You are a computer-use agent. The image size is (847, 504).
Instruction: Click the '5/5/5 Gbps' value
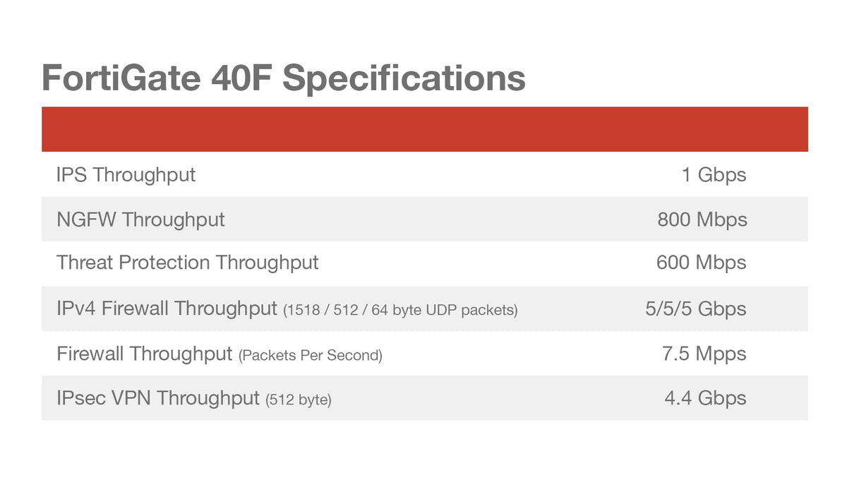coord(695,308)
